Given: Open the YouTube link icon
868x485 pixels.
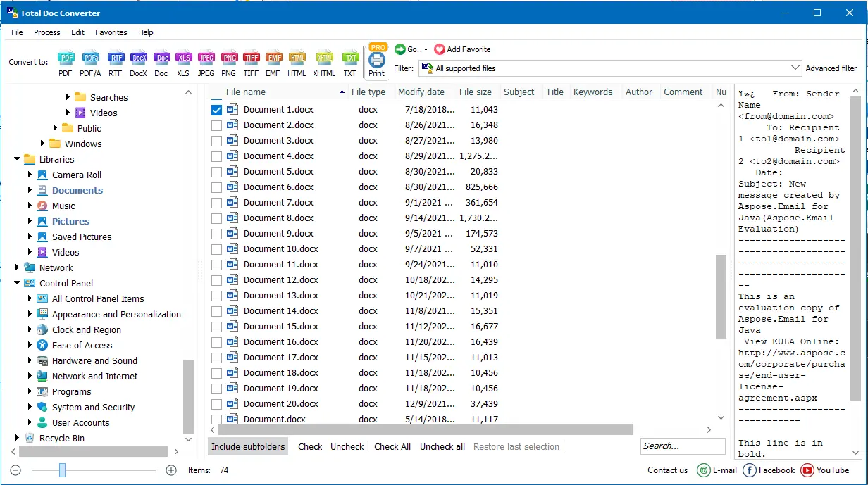Looking at the screenshot, I should 807,470.
